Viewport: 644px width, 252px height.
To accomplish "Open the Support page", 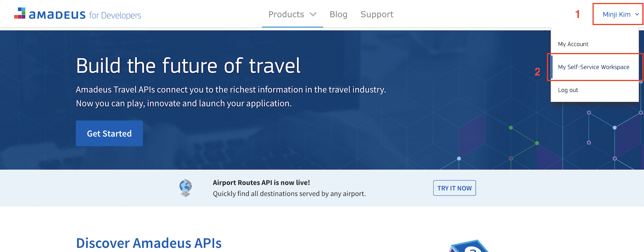I will pyautogui.click(x=377, y=14).
